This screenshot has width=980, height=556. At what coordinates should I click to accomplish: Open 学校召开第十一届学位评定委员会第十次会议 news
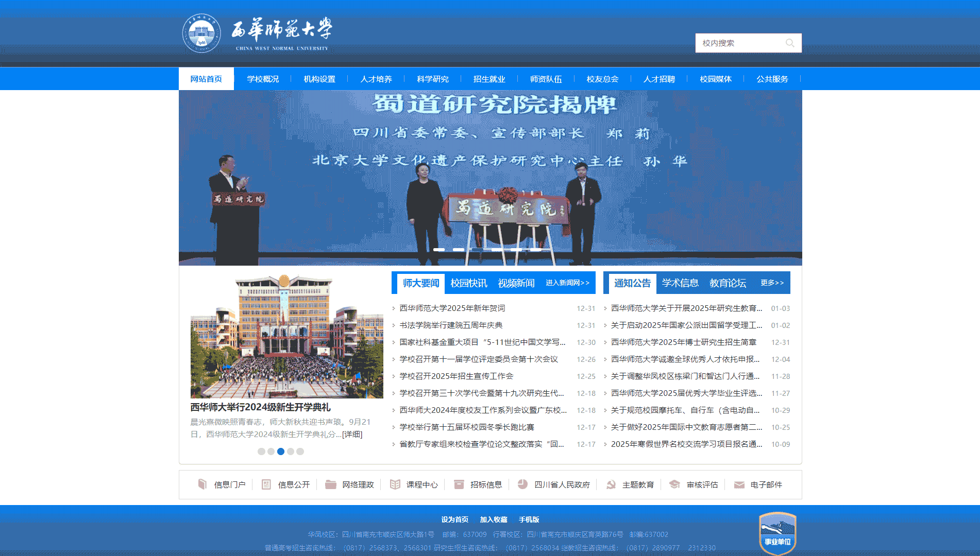[x=479, y=359]
